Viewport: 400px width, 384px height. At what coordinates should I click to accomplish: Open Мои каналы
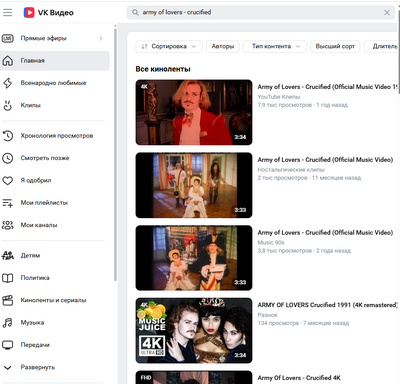[55, 225]
